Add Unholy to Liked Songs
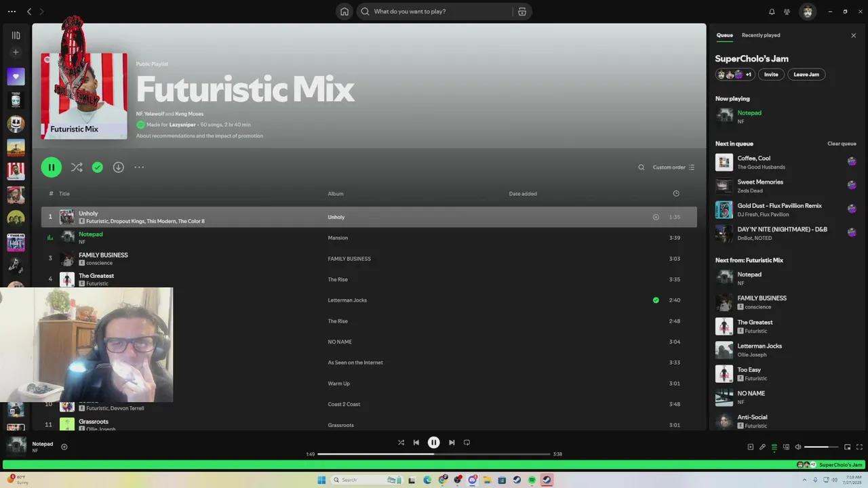 pyautogui.click(x=656, y=218)
